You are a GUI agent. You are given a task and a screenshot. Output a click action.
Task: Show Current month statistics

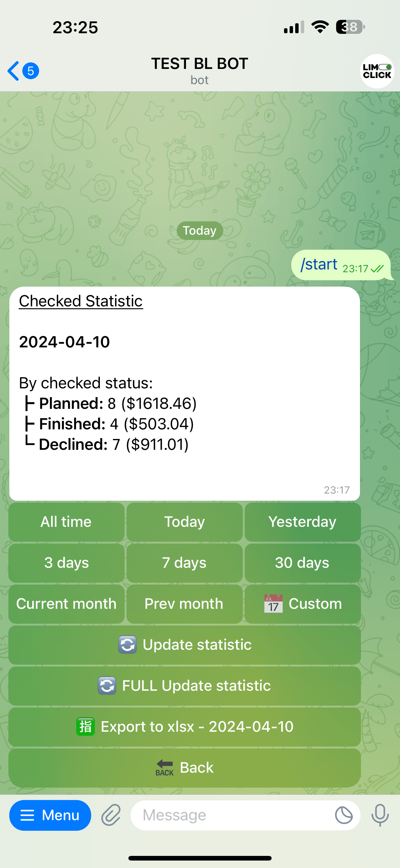click(x=66, y=604)
